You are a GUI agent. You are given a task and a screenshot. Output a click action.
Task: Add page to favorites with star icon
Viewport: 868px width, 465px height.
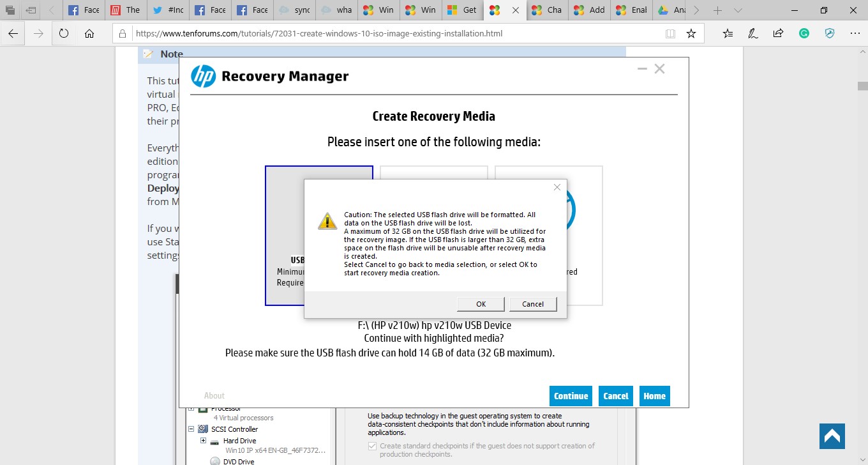click(691, 33)
